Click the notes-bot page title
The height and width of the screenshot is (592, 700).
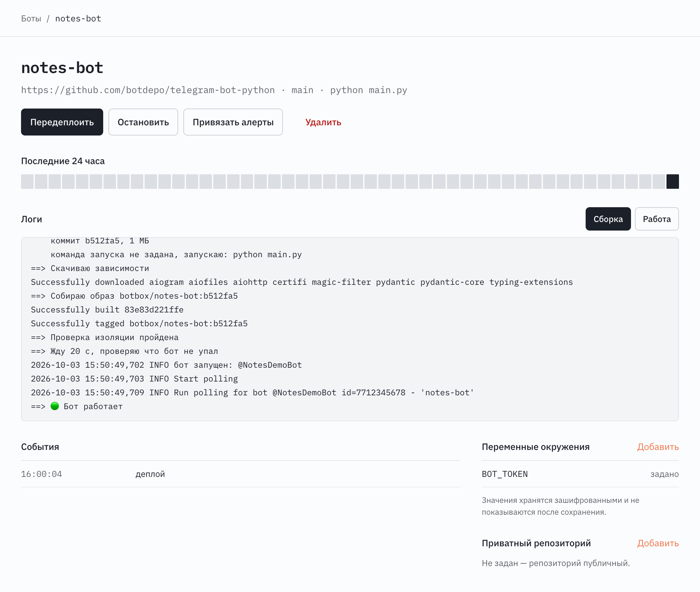coord(62,68)
